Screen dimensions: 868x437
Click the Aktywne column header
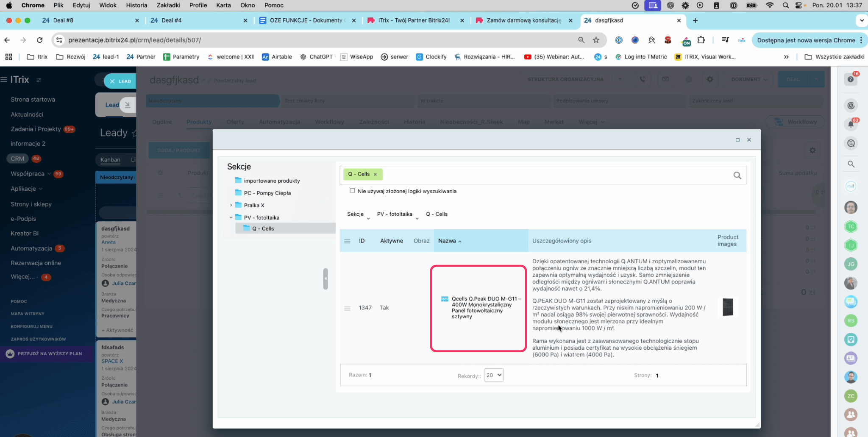(391, 241)
